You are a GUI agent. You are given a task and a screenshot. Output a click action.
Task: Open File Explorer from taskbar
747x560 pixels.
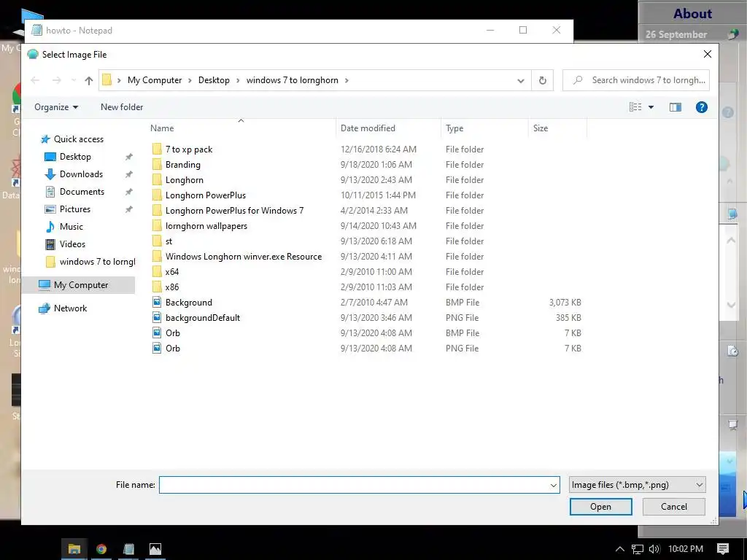point(74,549)
